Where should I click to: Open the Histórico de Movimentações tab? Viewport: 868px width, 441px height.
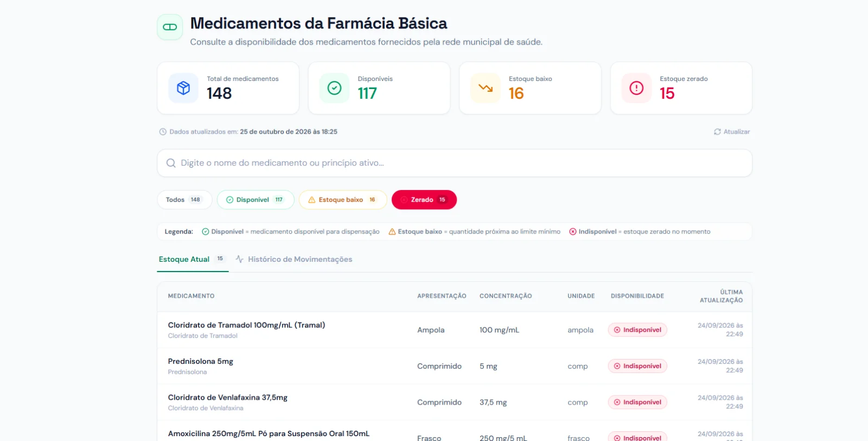click(x=294, y=260)
